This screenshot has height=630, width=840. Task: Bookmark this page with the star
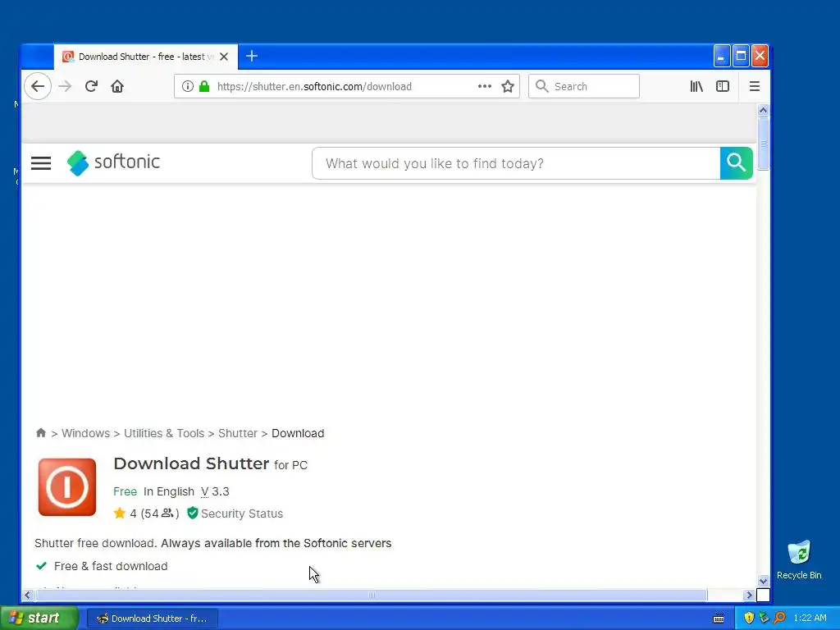click(x=507, y=86)
